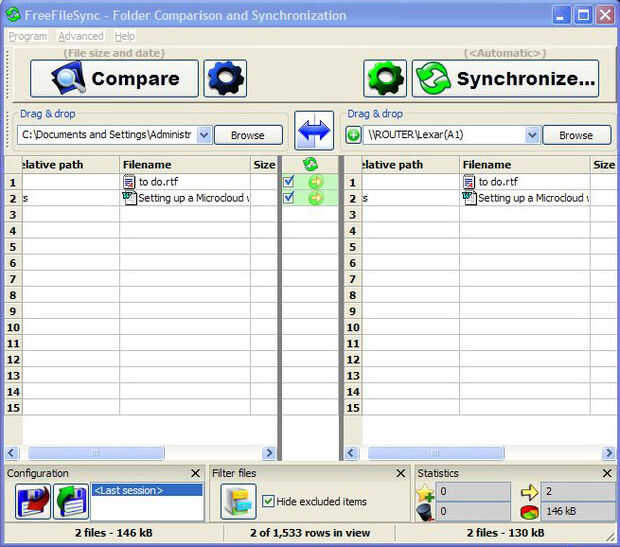This screenshot has width=620, height=547.
Task: Open the Help menu
Action: (125, 36)
